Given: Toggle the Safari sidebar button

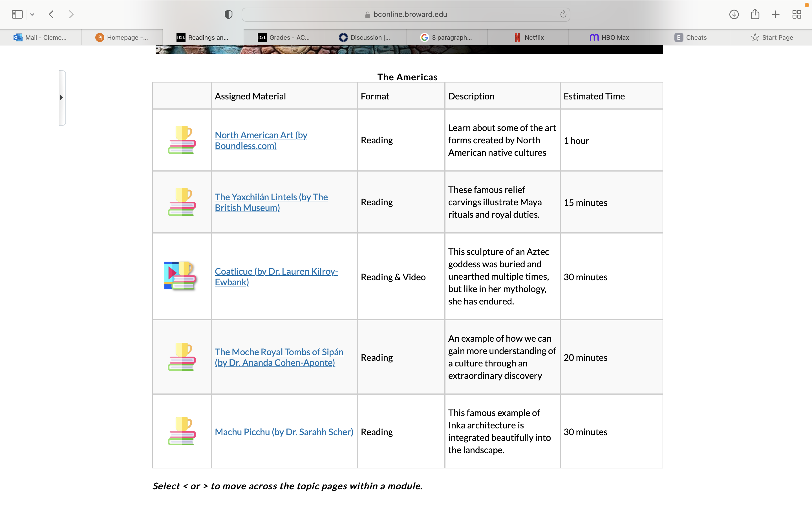Looking at the screenshot, I should pyautogui.click(x=17, y=14).
